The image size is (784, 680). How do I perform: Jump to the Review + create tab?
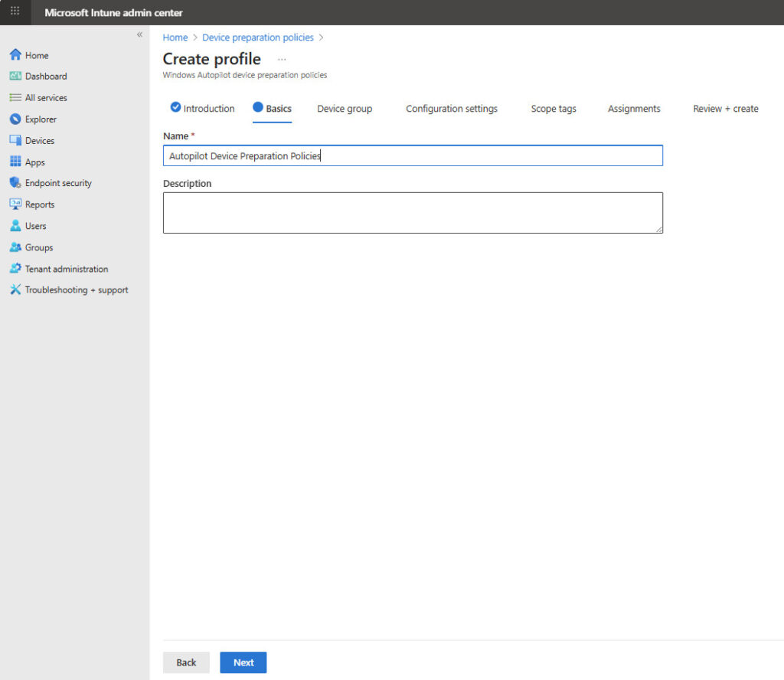tap(725, 109)
